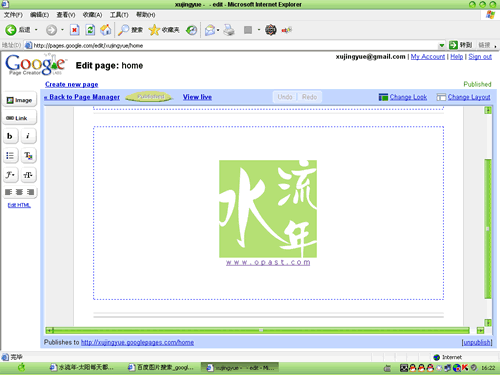Open the Help link in header
Image resolution: width=500 pixels, height=375 pixels.
[457, 57]
